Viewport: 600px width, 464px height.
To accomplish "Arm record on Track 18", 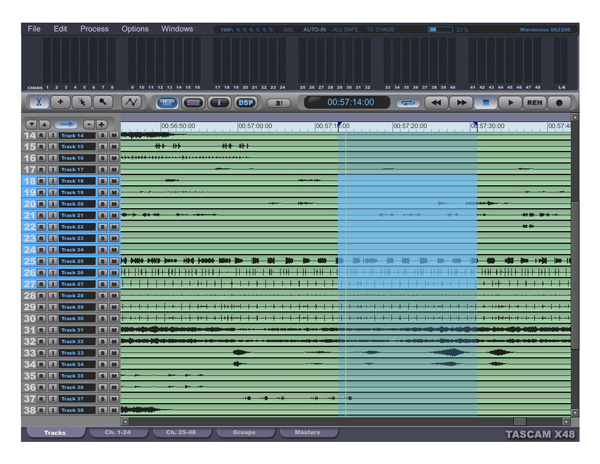I will click(x=41, y=181).
